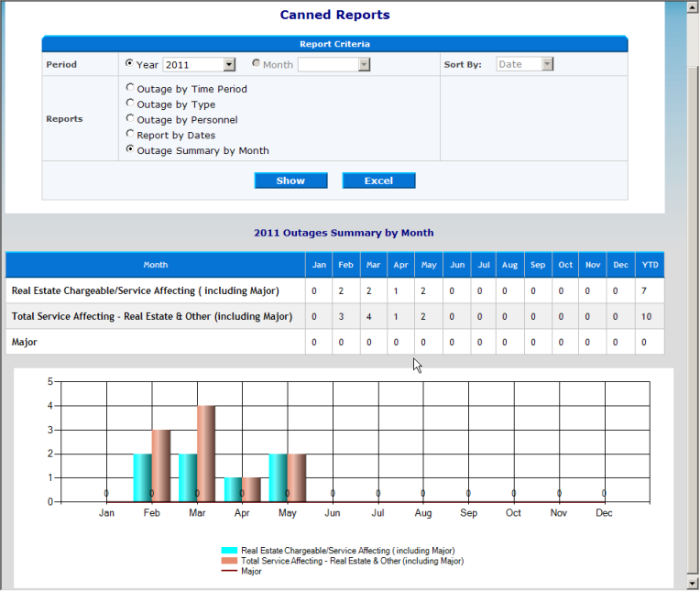
Task: Click the Dec column header
Action: (620, 265)
